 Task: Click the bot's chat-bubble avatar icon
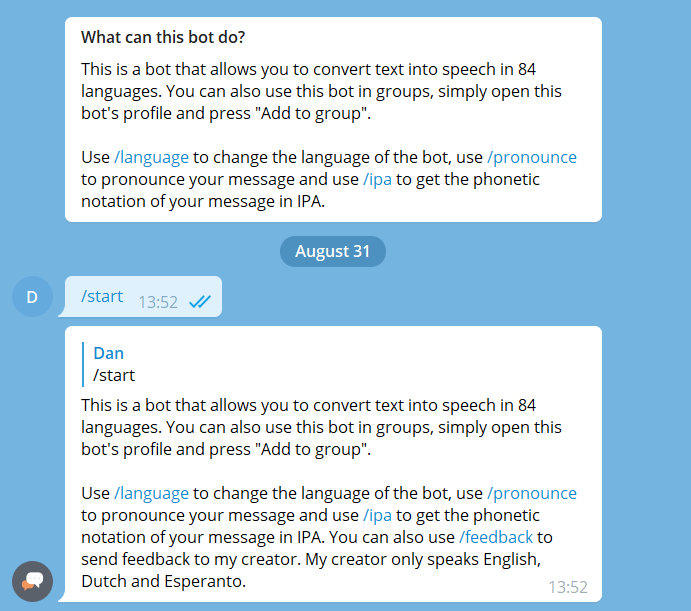(32, 581)
